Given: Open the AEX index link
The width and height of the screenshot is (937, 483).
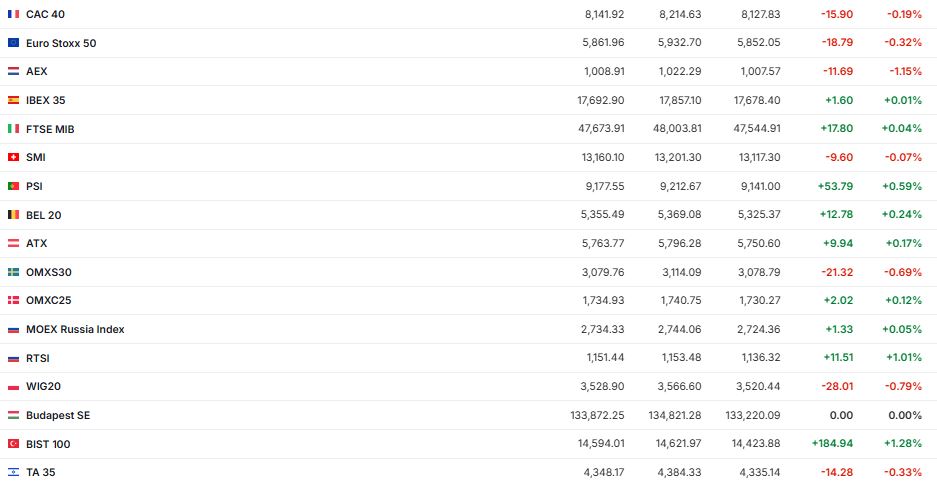Looking at the screenshot, I should coord(36,72).
